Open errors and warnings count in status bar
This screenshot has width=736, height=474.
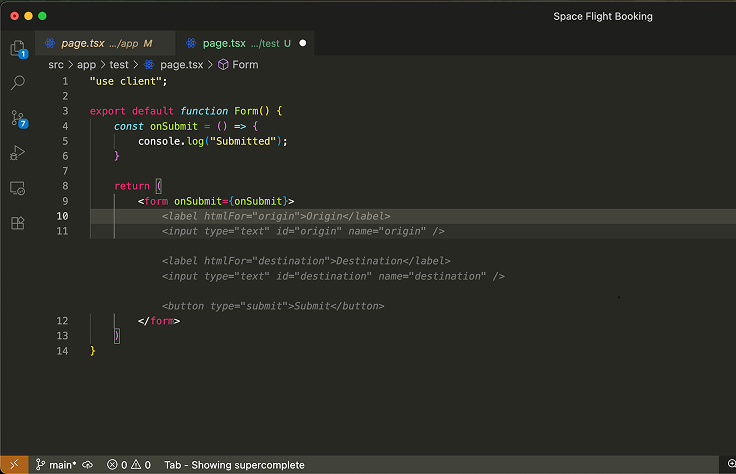coord(128,465)
